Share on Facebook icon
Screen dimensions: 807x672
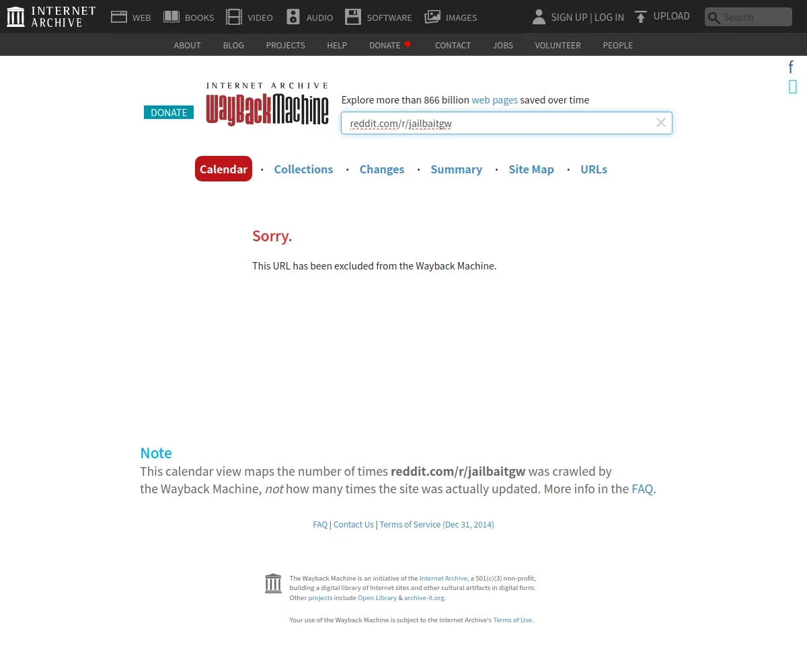pyautogui.click(x=792, y=67)
